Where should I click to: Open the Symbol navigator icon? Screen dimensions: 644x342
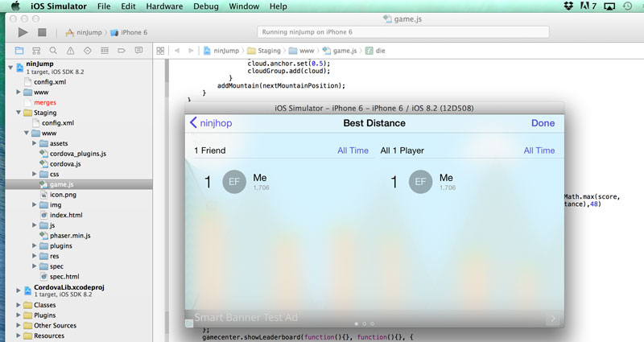click(x=35, y=50)
